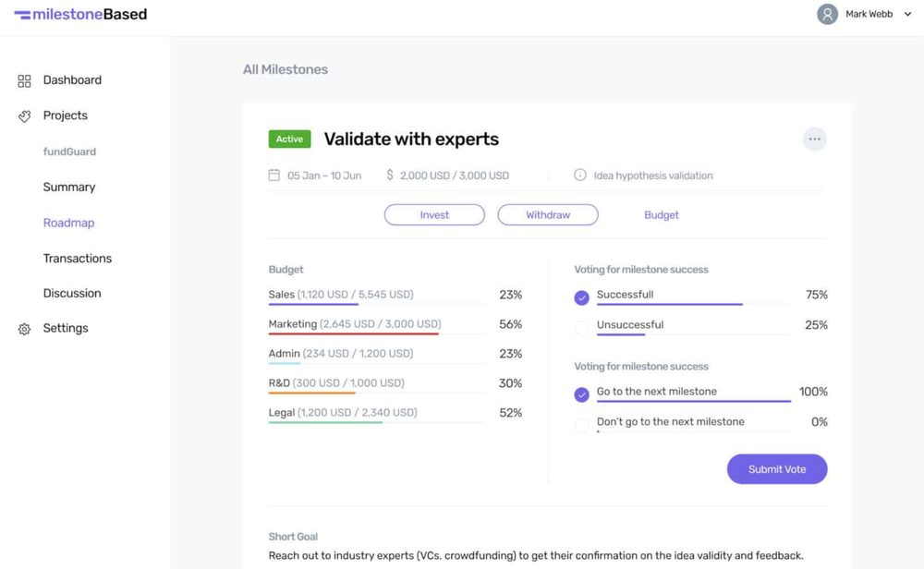Click the Projects tag icon

[22, 115]
